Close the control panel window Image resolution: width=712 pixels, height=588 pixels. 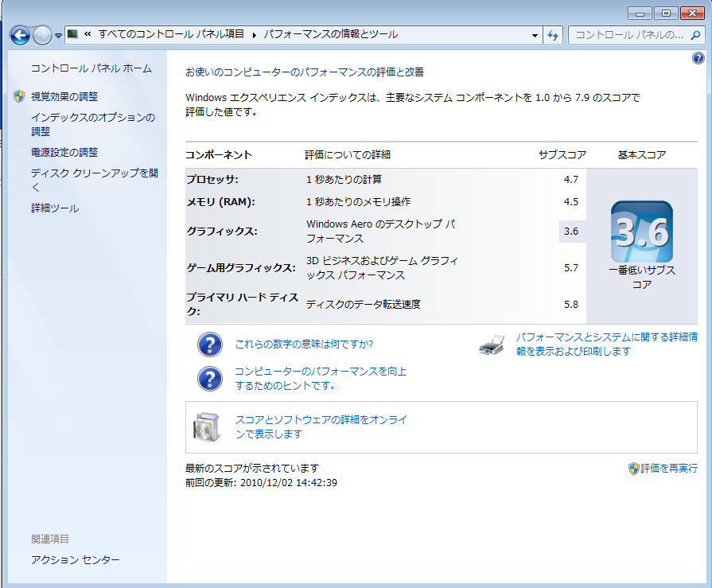coord(692,14)
